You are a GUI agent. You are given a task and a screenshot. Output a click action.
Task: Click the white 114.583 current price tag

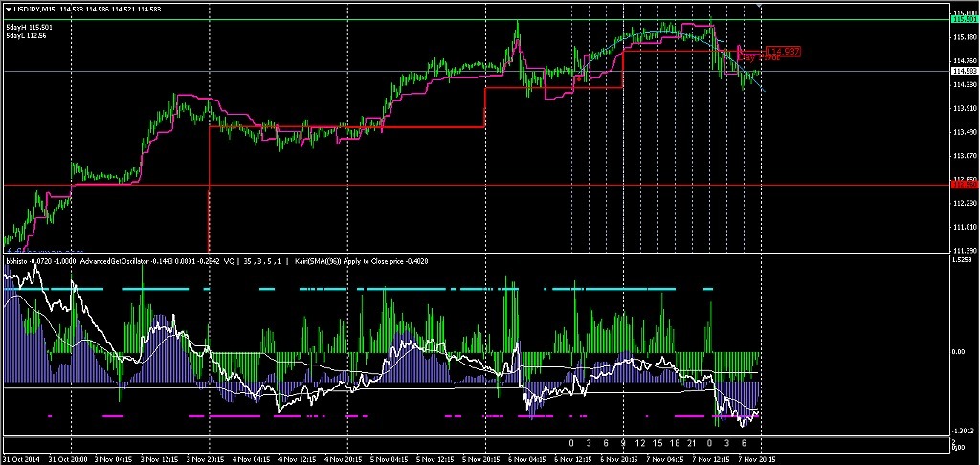click(965, 71)
